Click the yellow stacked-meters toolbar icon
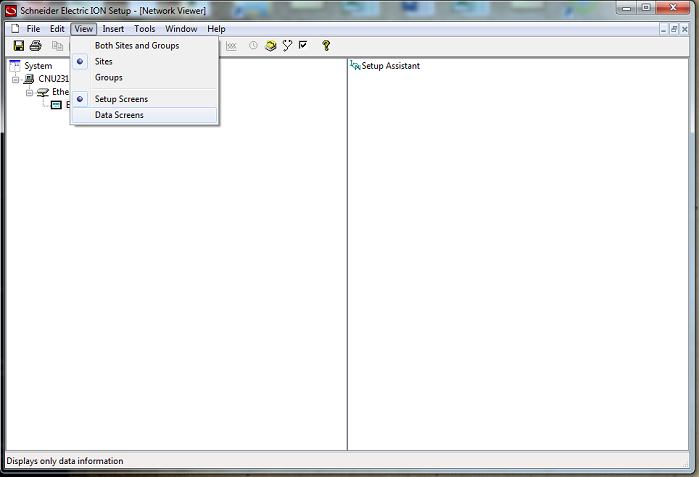 pos(271,45)
